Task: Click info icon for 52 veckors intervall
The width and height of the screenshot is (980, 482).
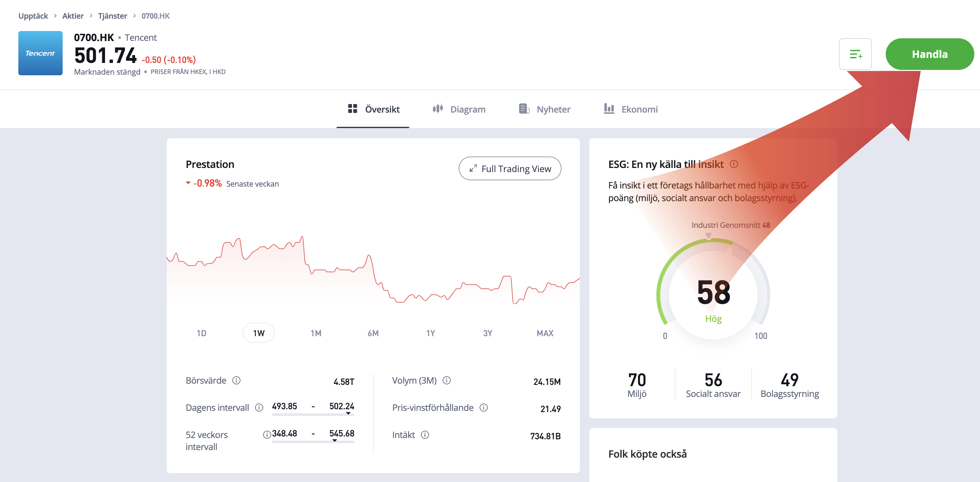Action: pos(267,435)
